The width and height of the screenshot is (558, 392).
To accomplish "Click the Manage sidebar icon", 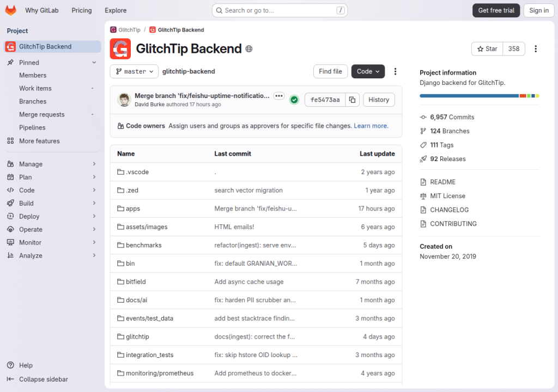I will click(10, 164).
